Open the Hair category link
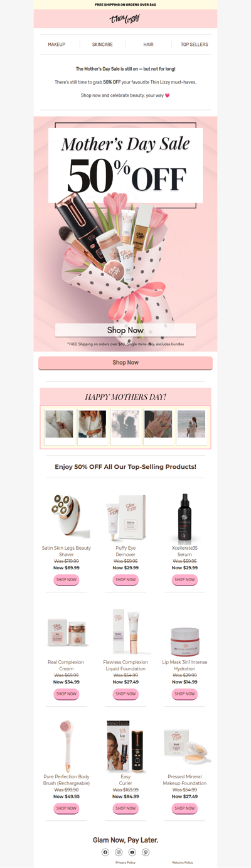The width and height of the screenshot is (251, 868). point(148,45)
